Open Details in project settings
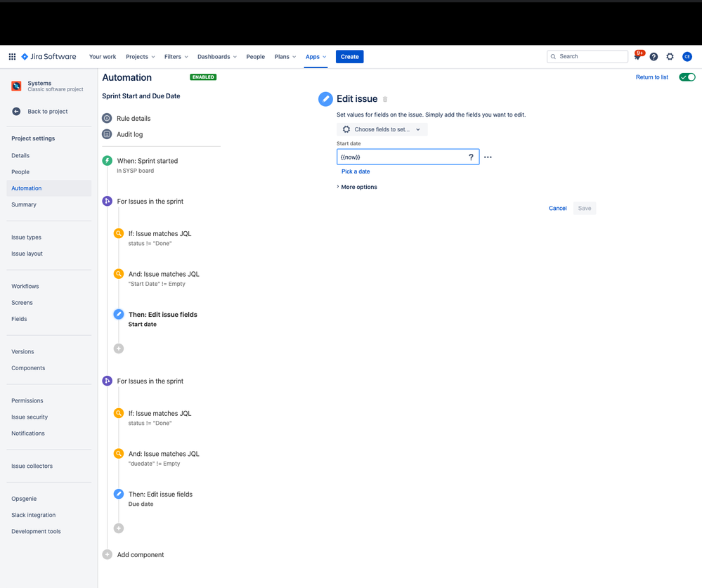This screenshot has width=702, height=588. coord(20,156)
